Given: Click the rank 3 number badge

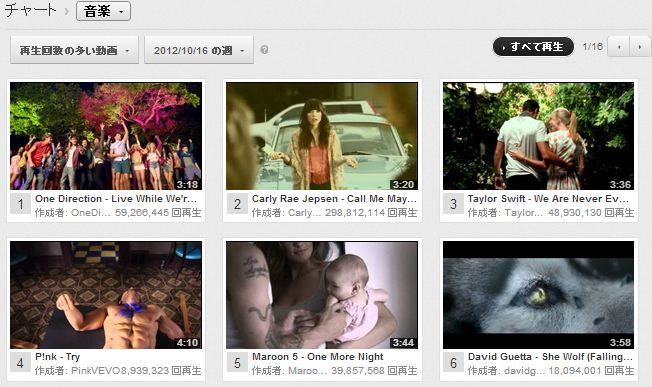Looking at the screenshot, I should (453, 204).
